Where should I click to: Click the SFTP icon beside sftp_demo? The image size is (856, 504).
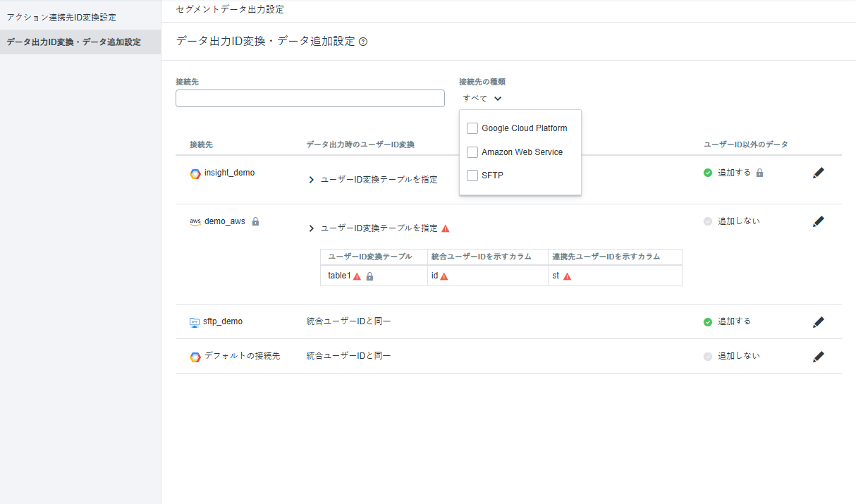tap(195, 322)
